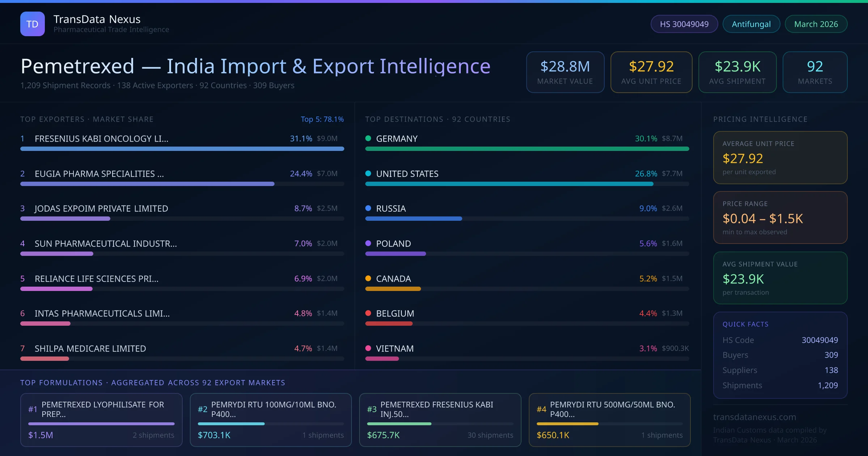868x456 pixels.
Task: Click the Avg Unit Price stat card
Action: pyautogui.click(x=651, y=72)
